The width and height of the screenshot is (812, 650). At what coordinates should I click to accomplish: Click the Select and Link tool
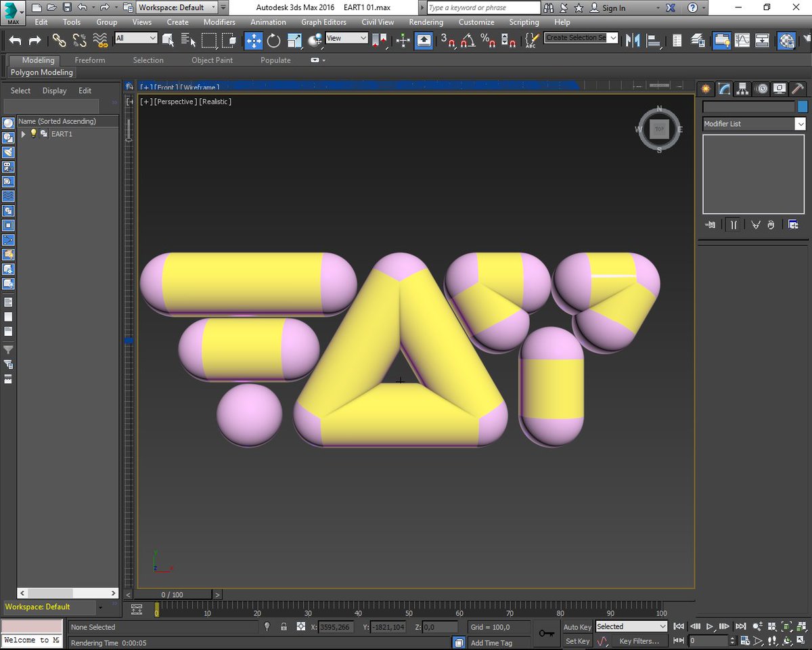[x=60, y=41]
